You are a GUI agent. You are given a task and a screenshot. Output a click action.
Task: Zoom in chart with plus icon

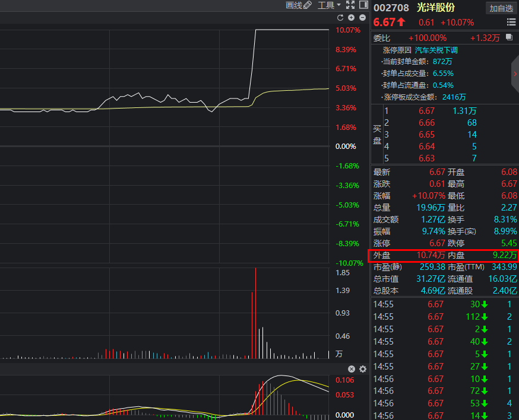pyautogui.click(x=351, y=18)
